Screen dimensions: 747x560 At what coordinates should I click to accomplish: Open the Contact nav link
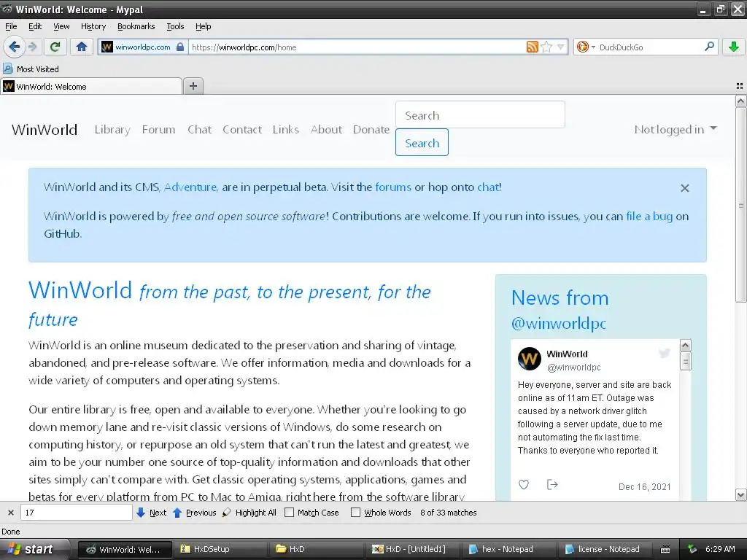(242, 130)
